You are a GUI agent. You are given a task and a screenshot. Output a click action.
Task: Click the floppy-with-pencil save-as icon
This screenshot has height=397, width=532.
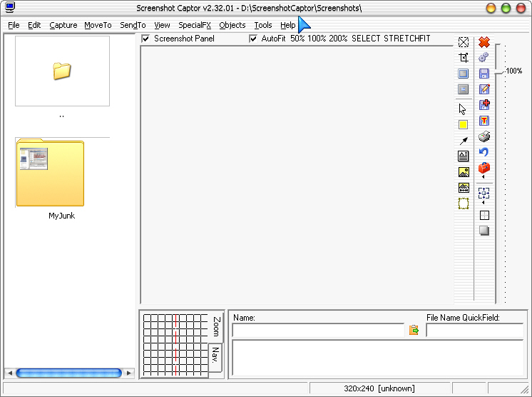point(484,89)
